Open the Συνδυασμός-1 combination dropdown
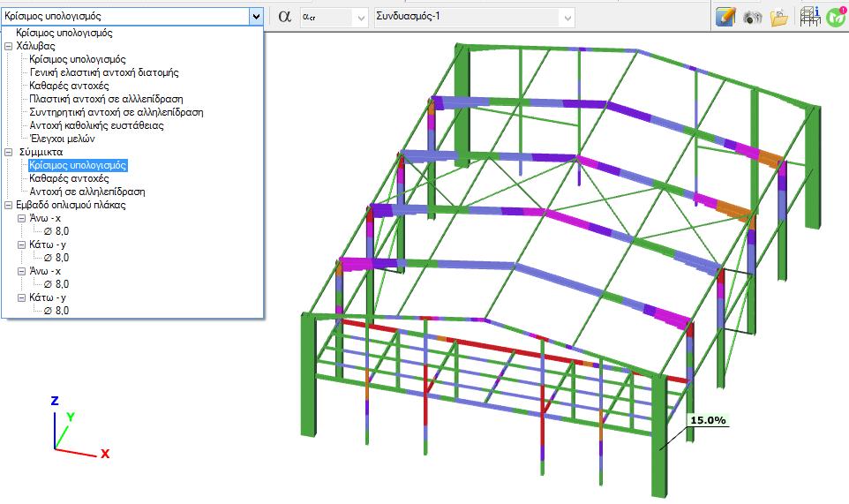Viewport: 849px width, 504px height. coord(474,18)
